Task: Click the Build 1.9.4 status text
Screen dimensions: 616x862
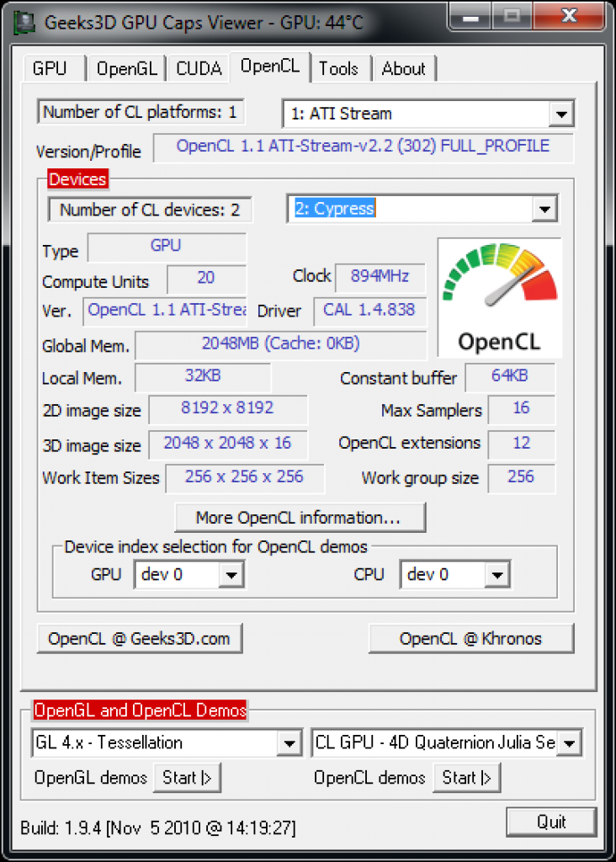Action: tap(158, 828)
